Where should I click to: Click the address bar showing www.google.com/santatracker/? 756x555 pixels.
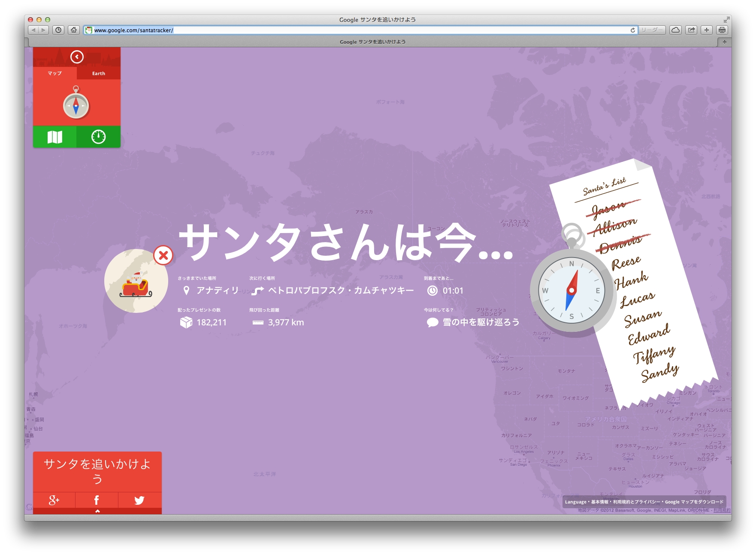point(360,30)
